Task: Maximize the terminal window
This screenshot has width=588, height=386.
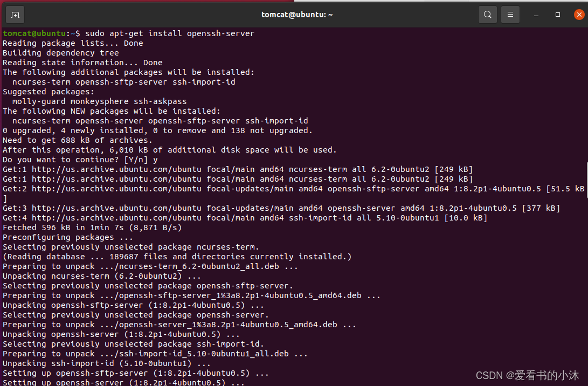Action: [x=558, y=15]
